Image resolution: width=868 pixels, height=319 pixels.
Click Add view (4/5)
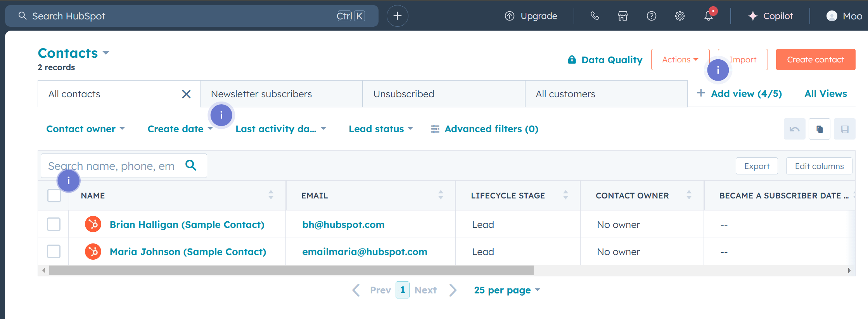(x=739, y=94)
